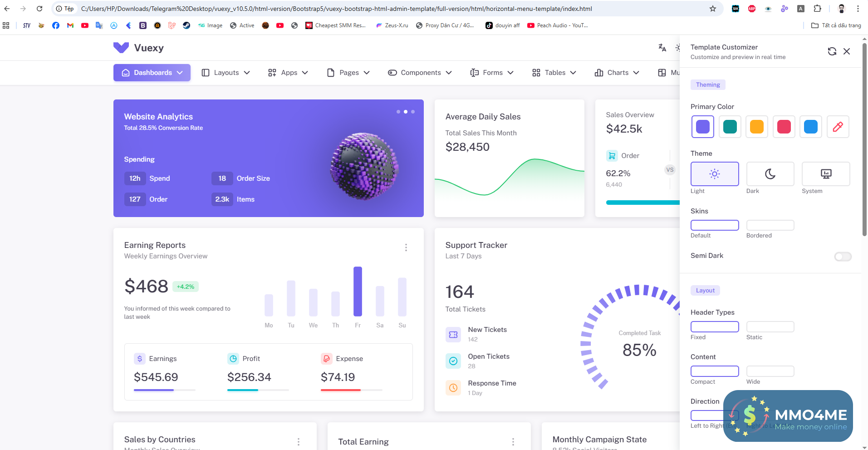Expand the Tables dropdown menu

(x=554, y=73)
